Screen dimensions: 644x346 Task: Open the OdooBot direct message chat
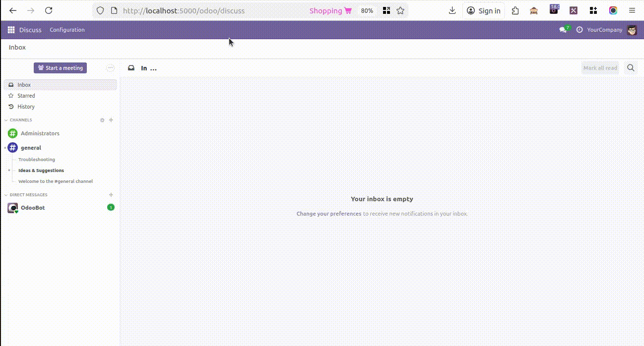pyautogui.click(x=33, y=208)
